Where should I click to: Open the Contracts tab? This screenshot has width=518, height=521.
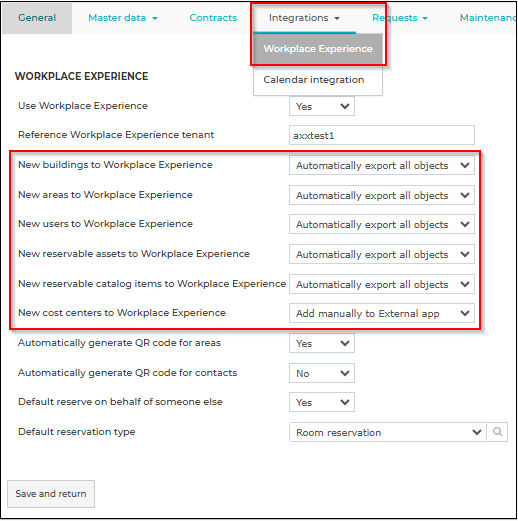(x=213, y=18)
